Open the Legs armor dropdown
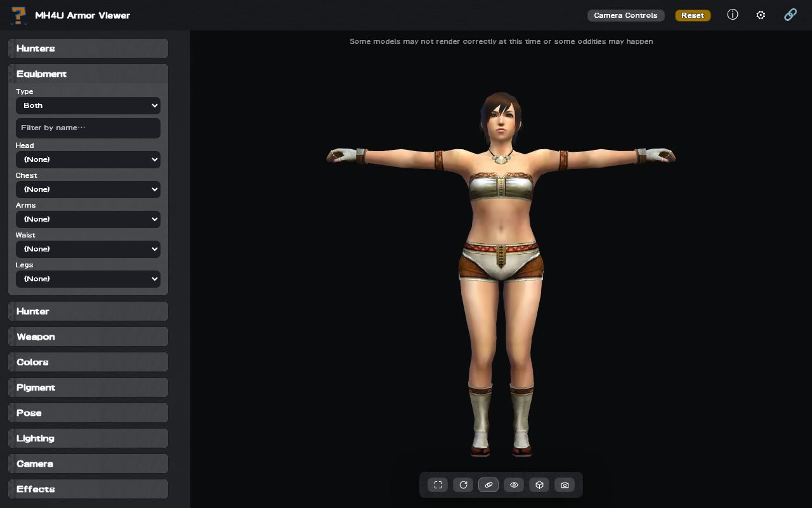 coord(88,279)
